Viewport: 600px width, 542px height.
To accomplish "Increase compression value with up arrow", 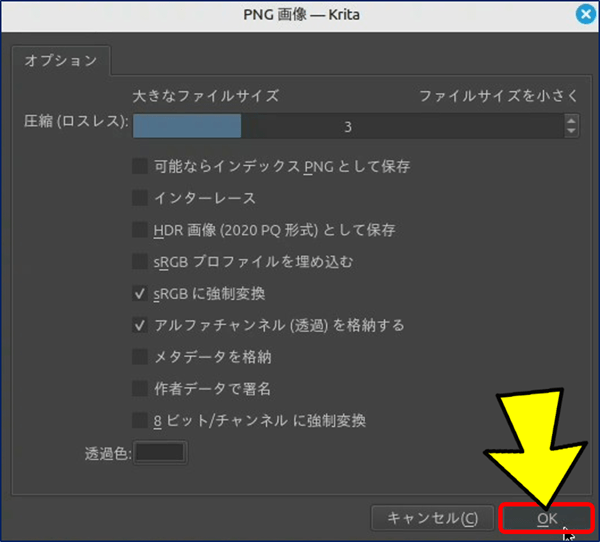I will click(x=571, y=121).
